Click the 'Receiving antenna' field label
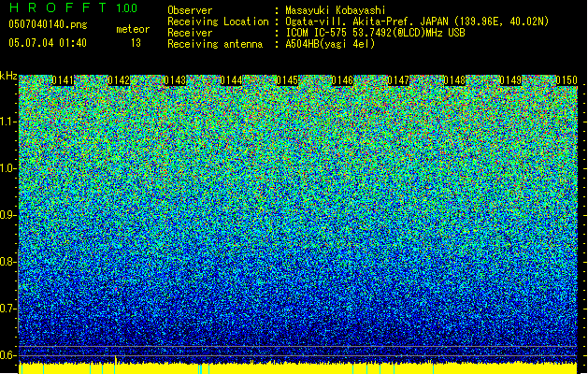 [215, 44]
